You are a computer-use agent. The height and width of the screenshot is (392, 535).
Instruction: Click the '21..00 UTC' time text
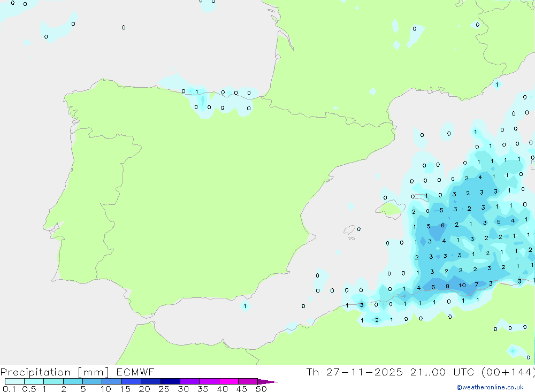point(444,372)
